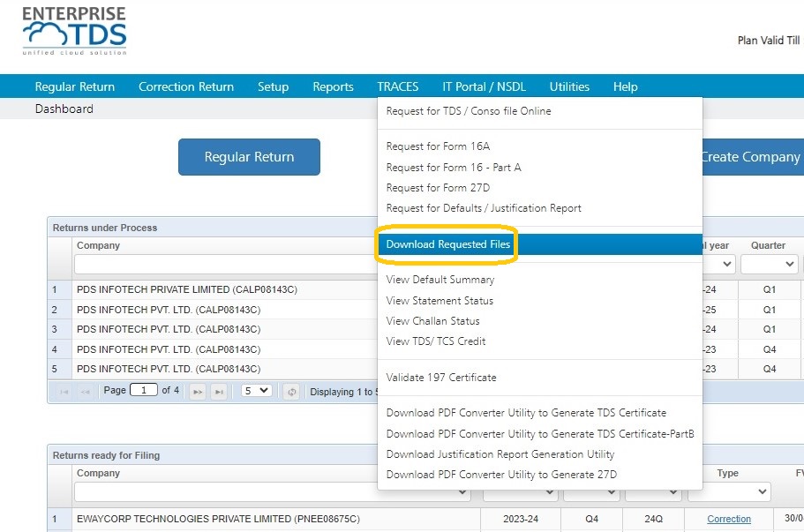
Task: Click the page number input field
Action: coord(144,390)
